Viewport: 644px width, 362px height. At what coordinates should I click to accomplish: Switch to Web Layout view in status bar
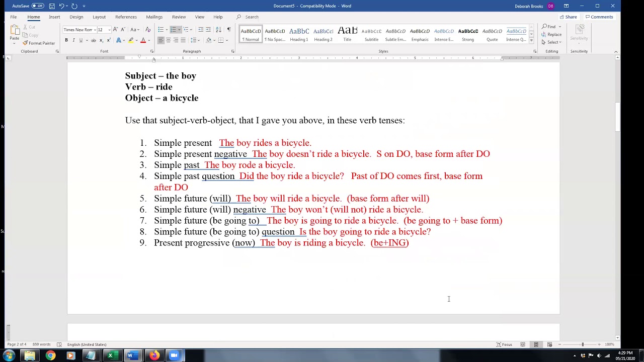549,344
